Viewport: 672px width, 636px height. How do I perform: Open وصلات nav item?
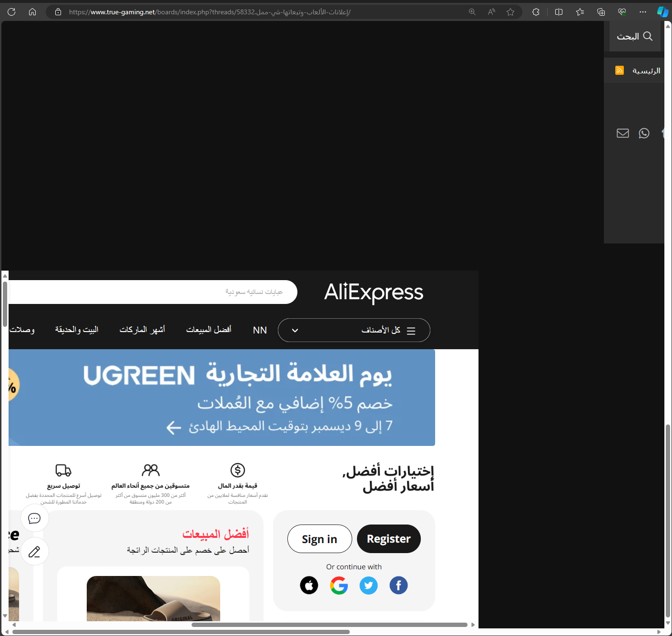22,330
